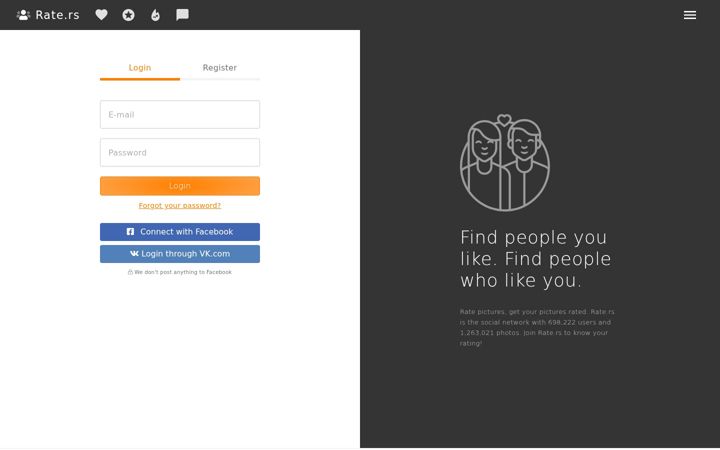Switch to the Login tab
This screenshot has width=720, height=450.
click(140, 68)
